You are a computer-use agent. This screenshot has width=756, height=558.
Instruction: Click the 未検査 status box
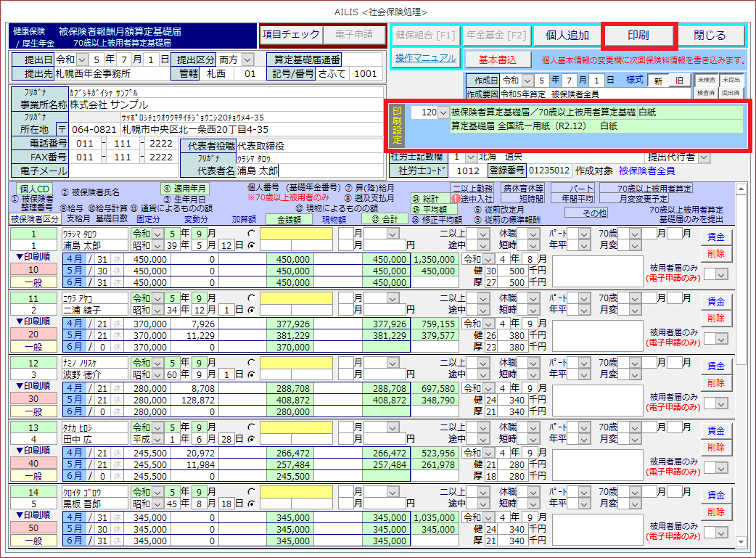click(705, 80)
